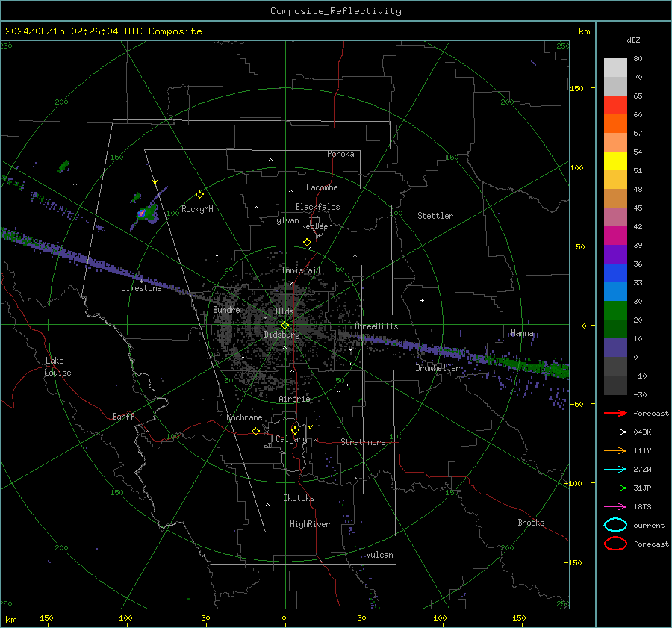Click the magenta 18TS arrow icon

click(615, 507)
